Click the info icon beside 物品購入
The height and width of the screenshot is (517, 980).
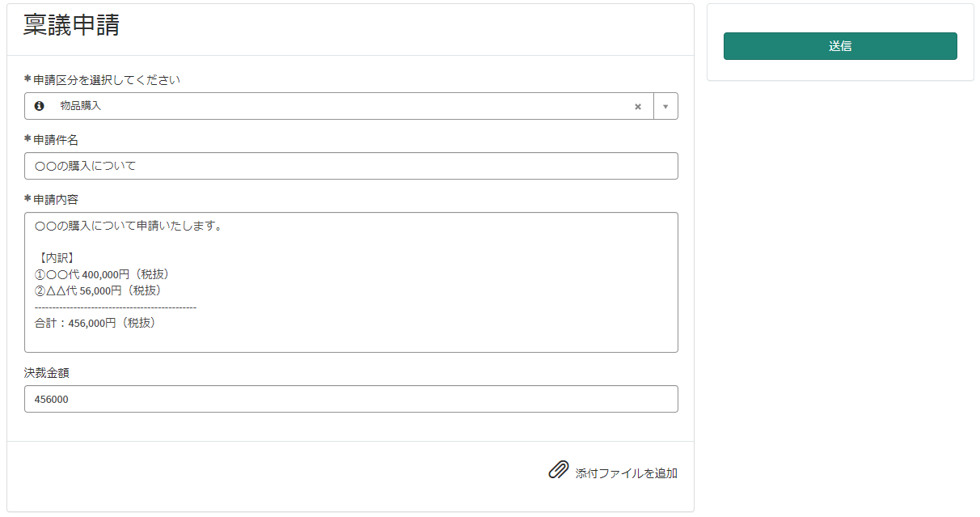39,106
